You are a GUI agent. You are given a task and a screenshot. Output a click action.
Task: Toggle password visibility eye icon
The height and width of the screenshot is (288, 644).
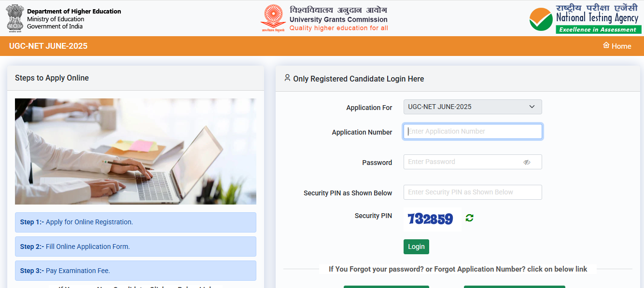[x=527, y=162]
